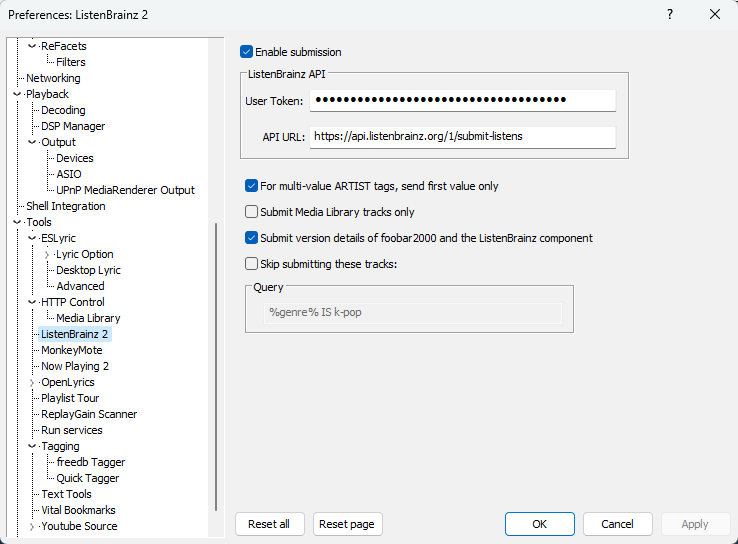Image resolution: width=738 pixels, height=544 pixels.
Task: Select the freedb Tagger page
Action: [x=90, y=462]
